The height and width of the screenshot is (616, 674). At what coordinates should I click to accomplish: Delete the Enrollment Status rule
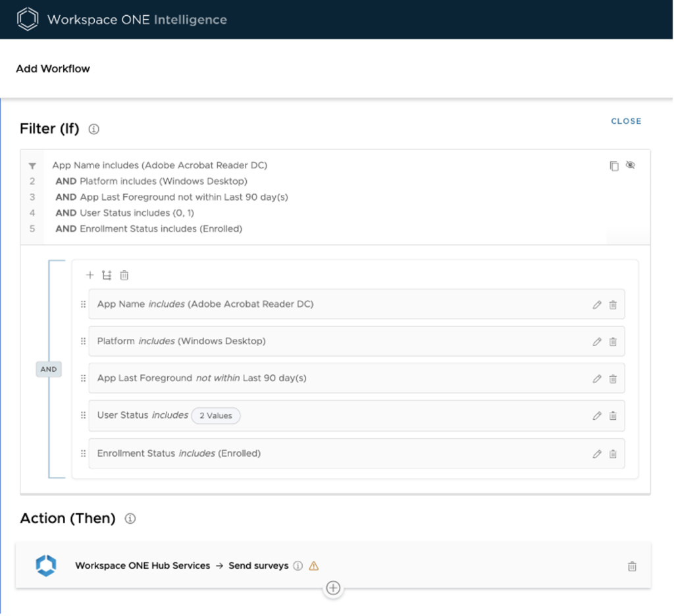(613, 453)
